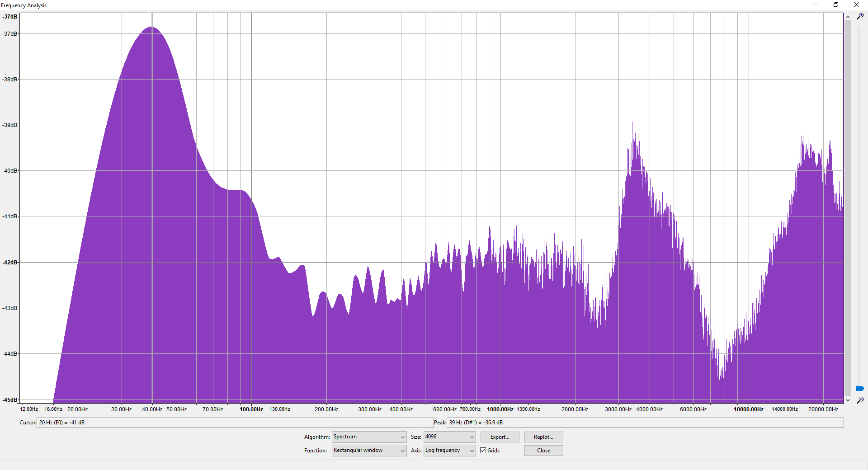The height and width of the screenshot is (470, 868).
Task: Click the zoom in magnifier icon
Action: pyautogui.click(x=860, y=16)
